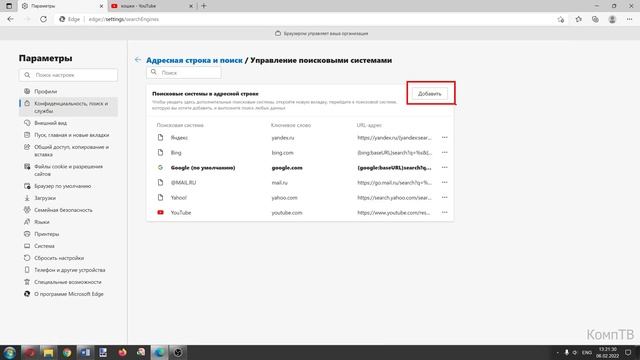This screenshot has width=640, height=360.
Task: Open Общий доступ, копирование и вставка section
Action: point(68,151)
